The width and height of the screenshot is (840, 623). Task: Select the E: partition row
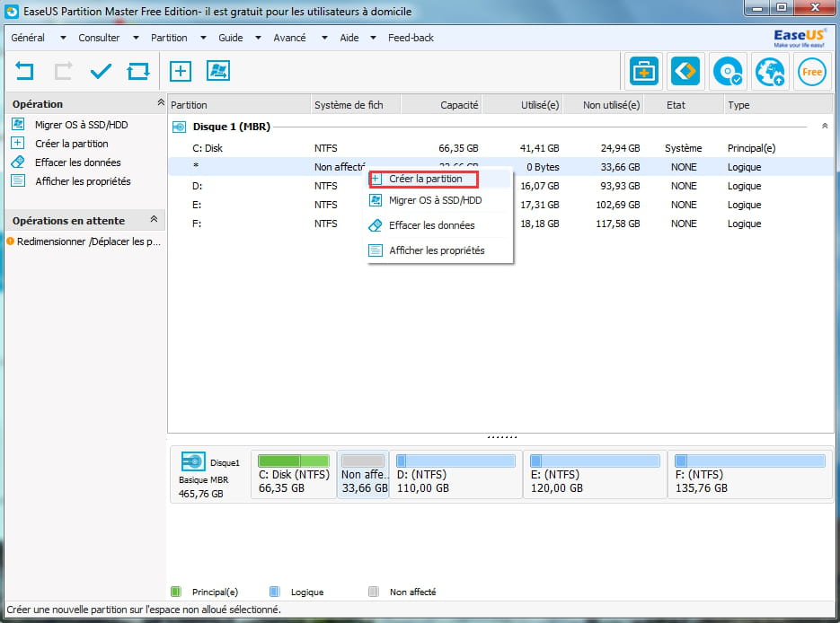(x=500, y=205)
